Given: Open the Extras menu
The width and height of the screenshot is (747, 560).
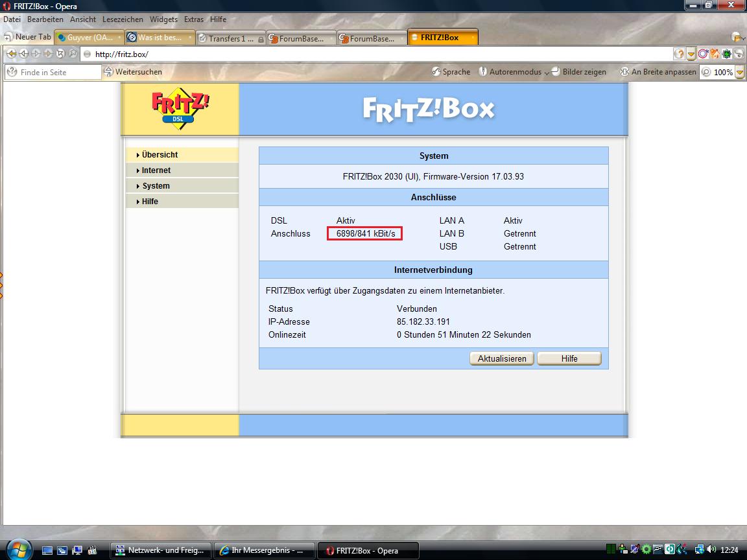Looking at the screenshot, I should click(x=193, y=19).
